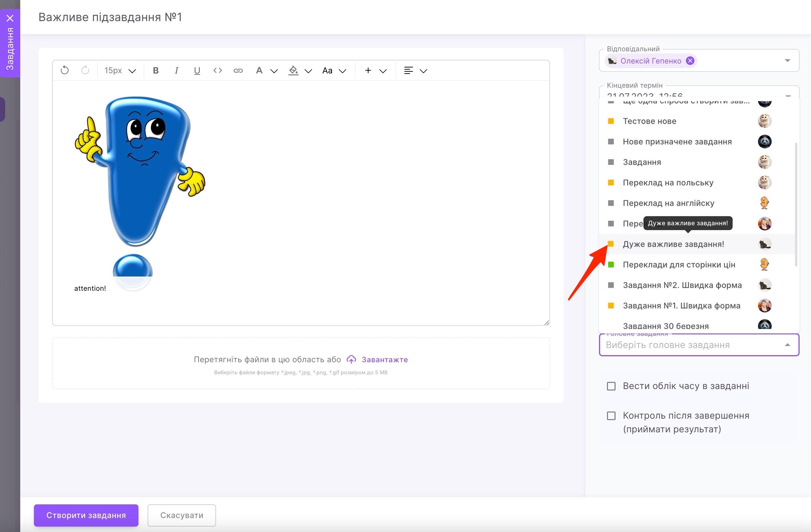Choose 'Дуже важливе завдання!' from list
Screen dimensions: 811x532
coord(673,244)
